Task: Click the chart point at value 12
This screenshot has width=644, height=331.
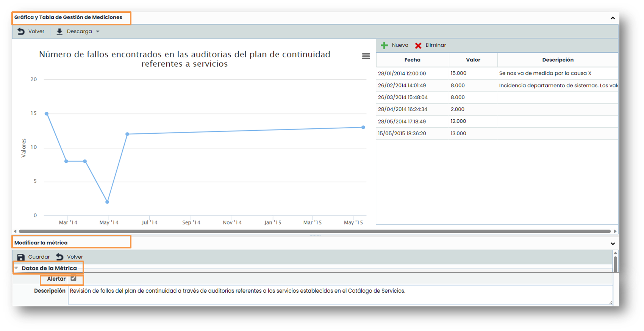Action: tap(127, 134)
